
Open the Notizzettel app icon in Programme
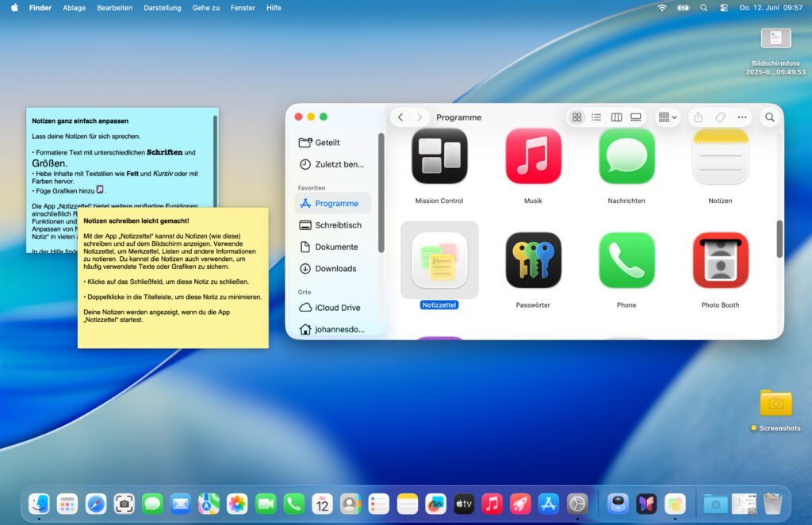tap(439, 260)
